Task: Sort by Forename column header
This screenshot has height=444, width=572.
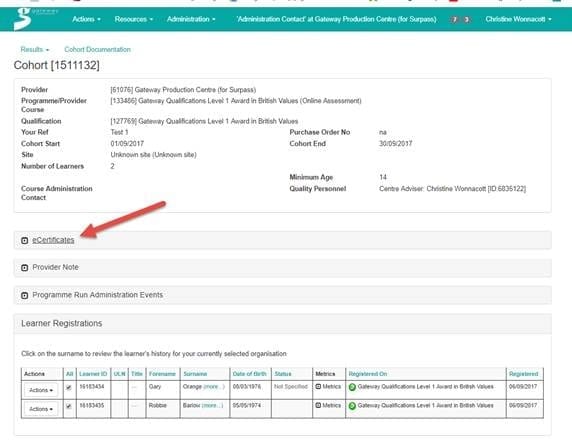Action: tap(162, 374)
